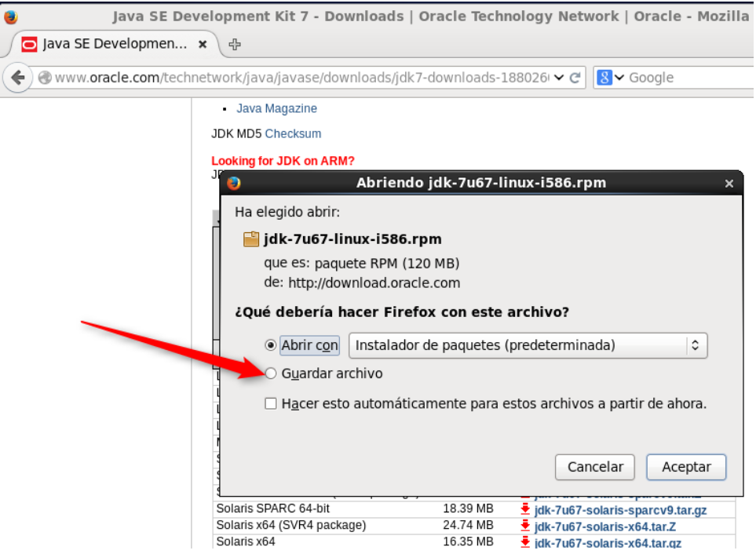This screenshot has height=554, width=756.
Task: Select the Java SE Development tab
Action: (x=115, y=44)
